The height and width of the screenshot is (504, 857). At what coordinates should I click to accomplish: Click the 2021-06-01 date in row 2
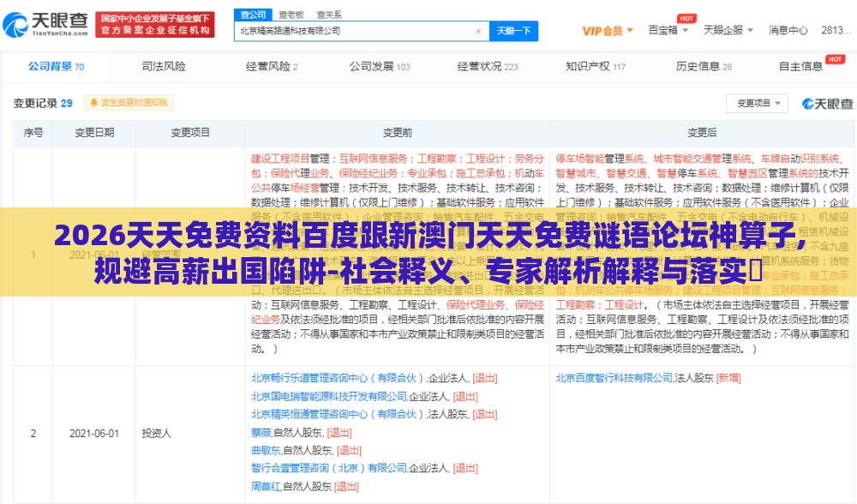click(x=94, y=434)
